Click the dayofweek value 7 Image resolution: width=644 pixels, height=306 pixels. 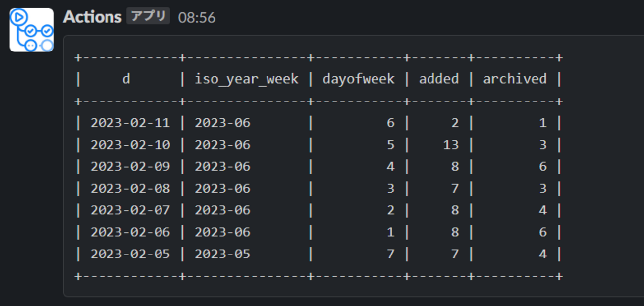coord(391,254)
